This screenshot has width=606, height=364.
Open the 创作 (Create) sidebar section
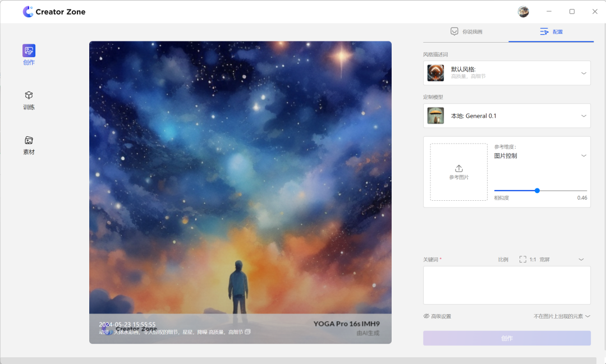(29, 55)
